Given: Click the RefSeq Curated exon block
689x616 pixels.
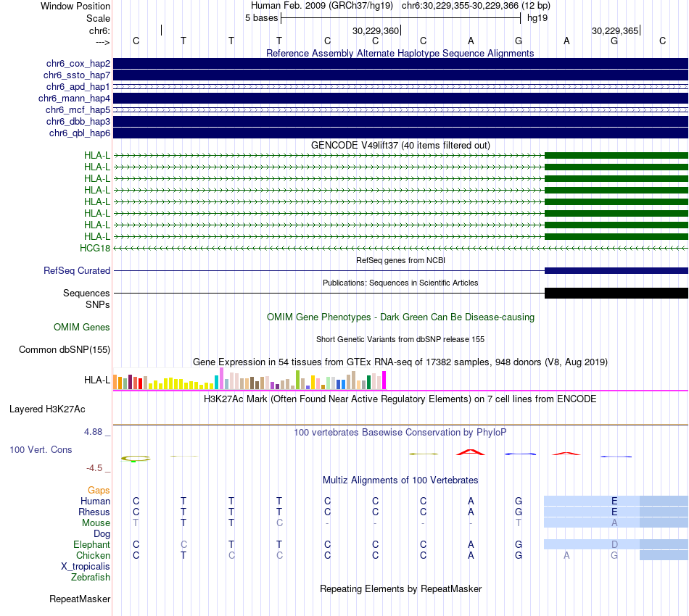Looking at the screenshot, I should pyautogui.click(x=616, y=271).
